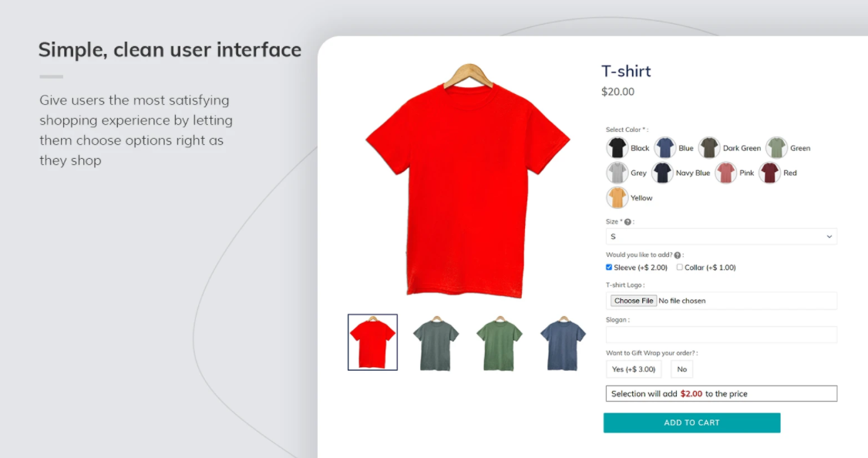Click the 'Want to Gift Wrap your order?' label
Screen dimensions: 868x458
(x=651, y=353)
